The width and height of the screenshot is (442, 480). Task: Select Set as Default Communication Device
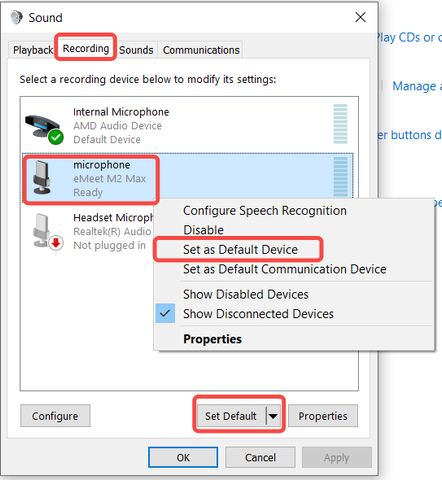(x=285, y=269)
